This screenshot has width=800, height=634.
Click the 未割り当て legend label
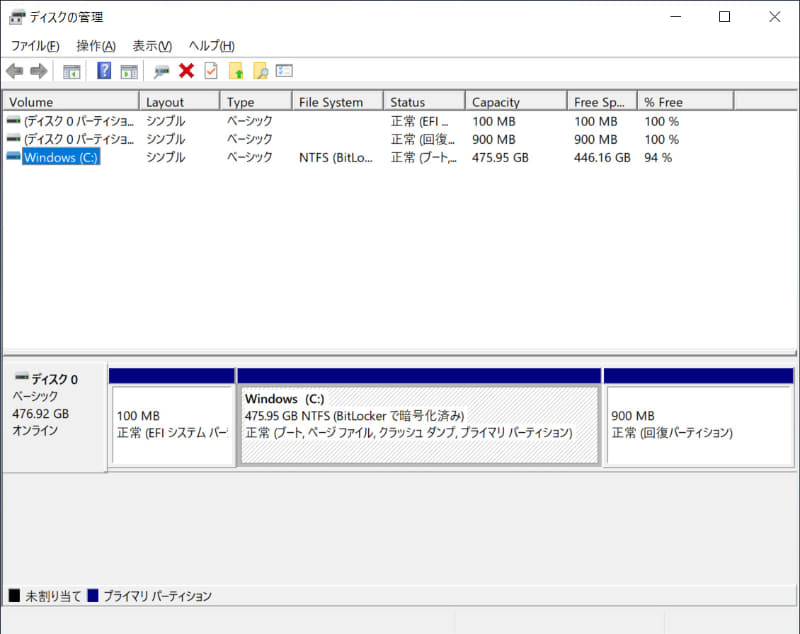click(x=53, y=596)
